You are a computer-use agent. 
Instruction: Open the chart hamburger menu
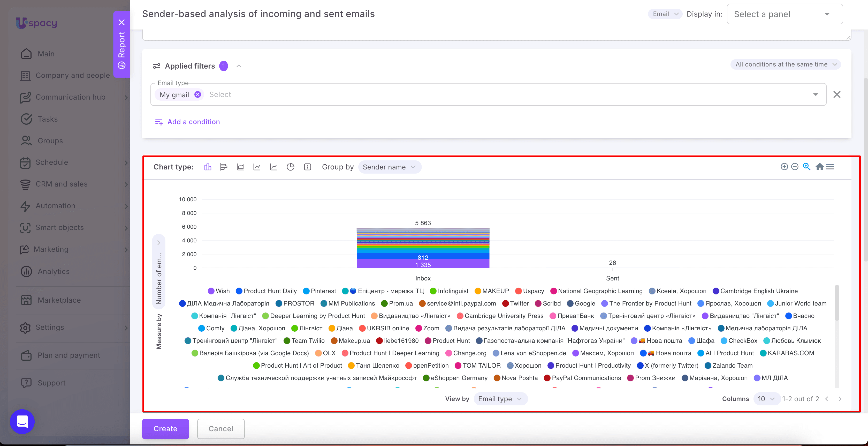[830, 167]
